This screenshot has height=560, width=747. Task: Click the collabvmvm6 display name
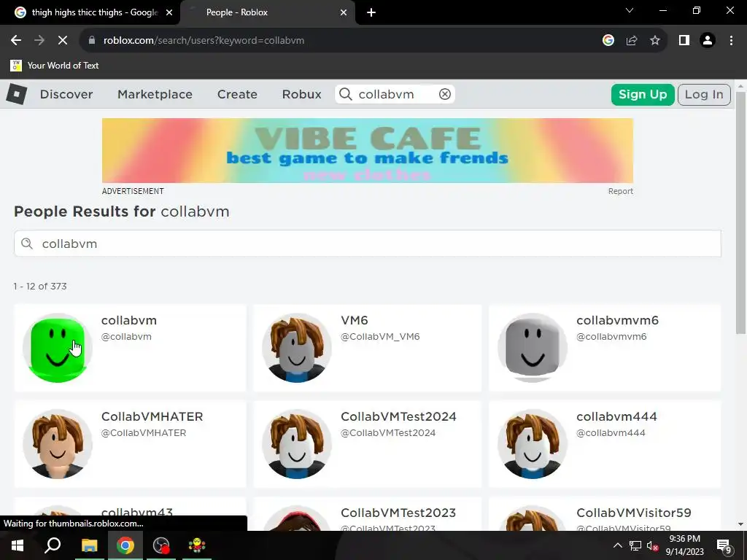point(617,321)
